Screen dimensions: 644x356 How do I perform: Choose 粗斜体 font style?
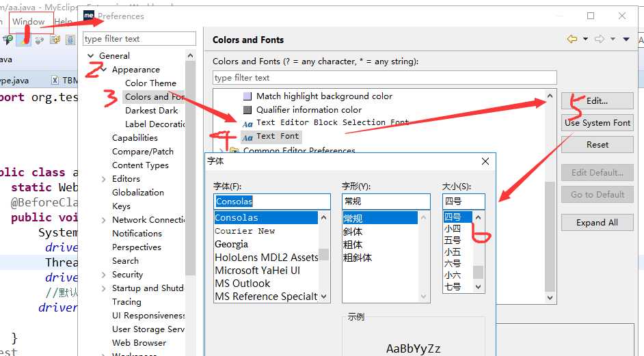(358, 258)
